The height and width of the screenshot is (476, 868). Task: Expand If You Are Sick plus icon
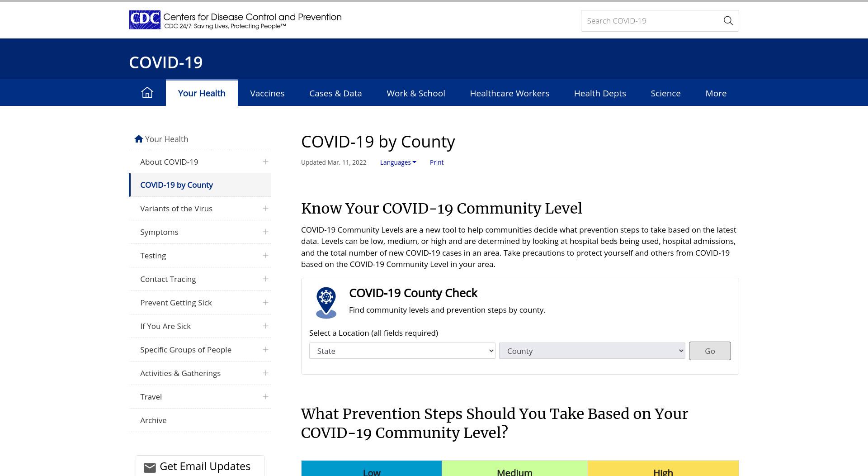pos(265,326)
